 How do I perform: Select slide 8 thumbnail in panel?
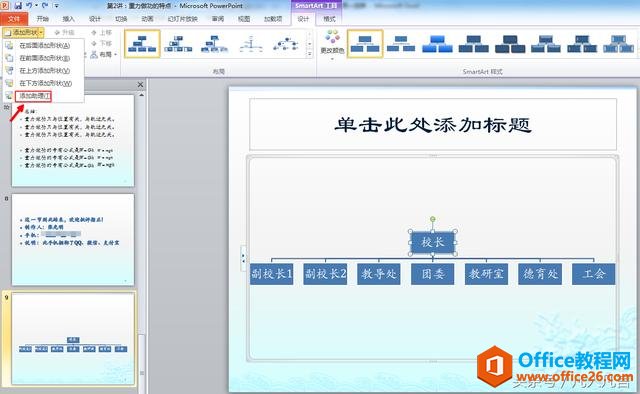[73, 240]
